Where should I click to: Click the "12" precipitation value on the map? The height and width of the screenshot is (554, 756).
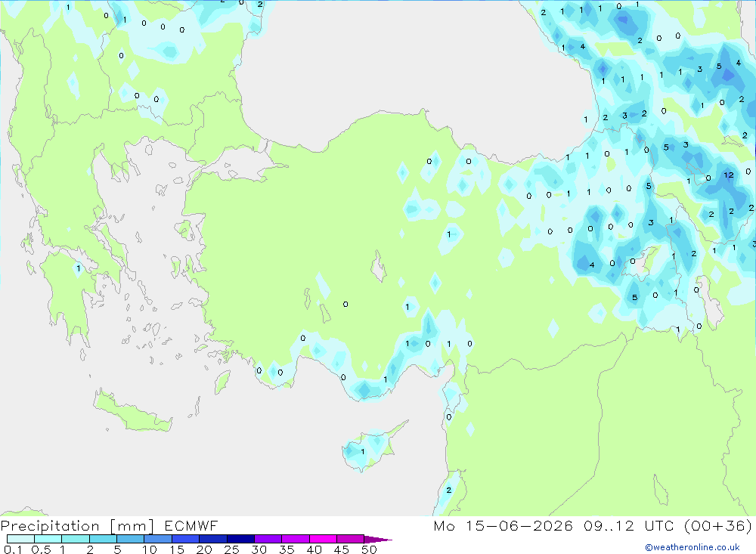coord(729,175)
